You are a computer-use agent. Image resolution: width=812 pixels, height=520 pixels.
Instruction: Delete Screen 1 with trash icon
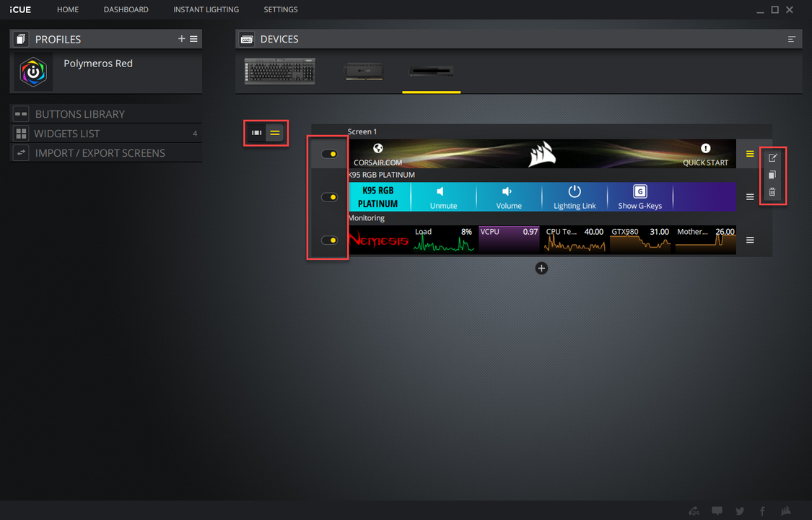coord(772,192)
